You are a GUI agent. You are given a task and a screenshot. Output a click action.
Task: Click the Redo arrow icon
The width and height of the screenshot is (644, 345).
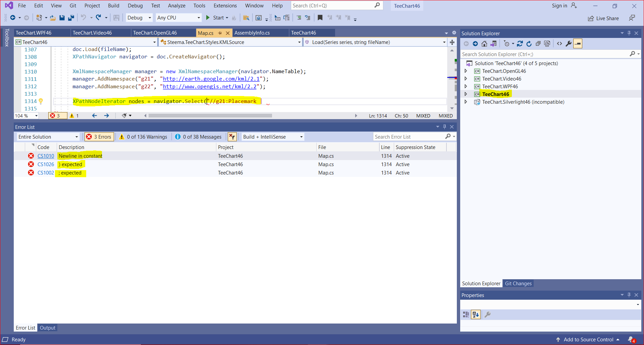[x=99, y=18]
